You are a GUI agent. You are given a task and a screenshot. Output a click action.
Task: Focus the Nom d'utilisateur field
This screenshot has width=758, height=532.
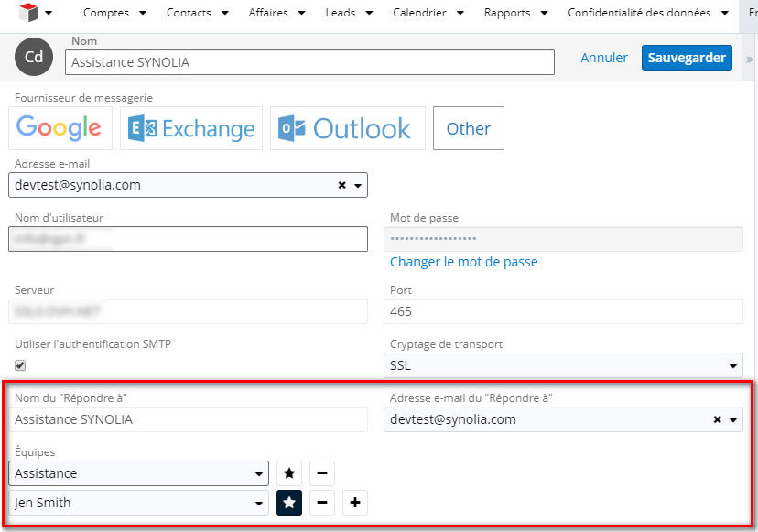pyautogui.click(x=188, y=239)
